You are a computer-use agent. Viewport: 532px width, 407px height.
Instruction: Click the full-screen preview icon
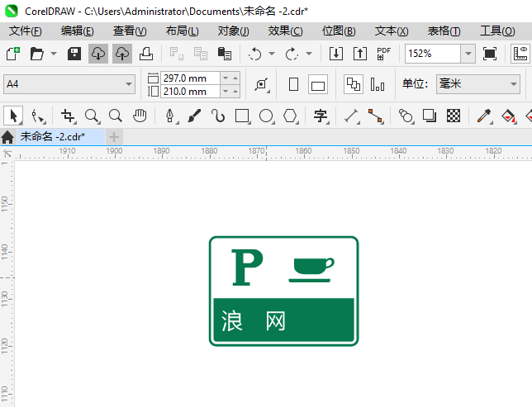[490, 54]
